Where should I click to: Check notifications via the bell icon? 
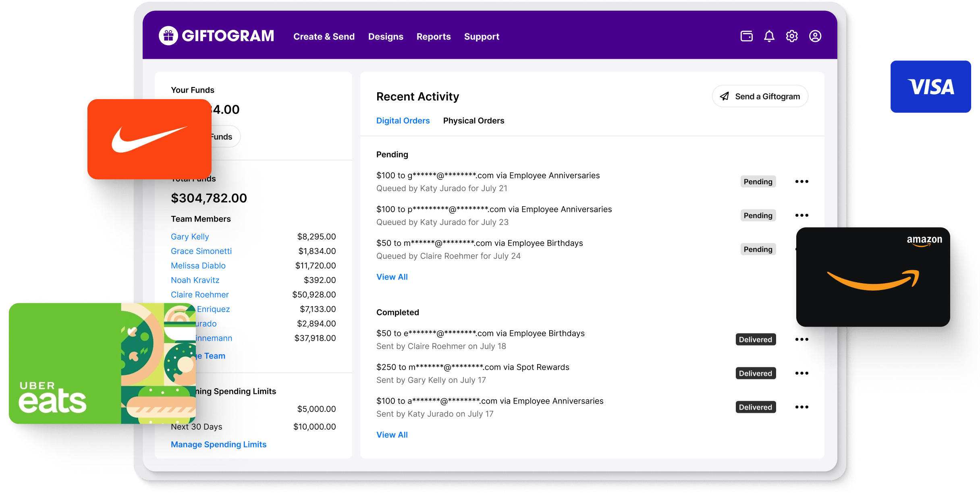pos(769,36)
